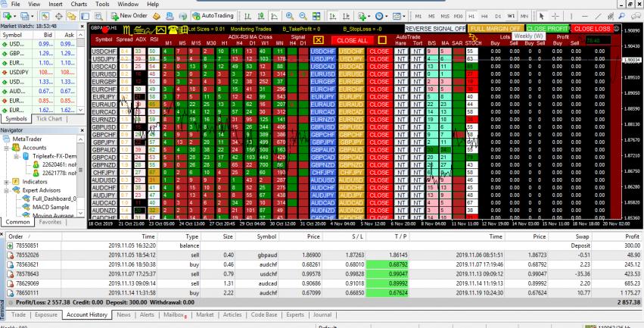Image resolution: width=644 pixels, height=328 pixels.
Task: Click the zoom out magnifier icon
Action: pos(303,17)
